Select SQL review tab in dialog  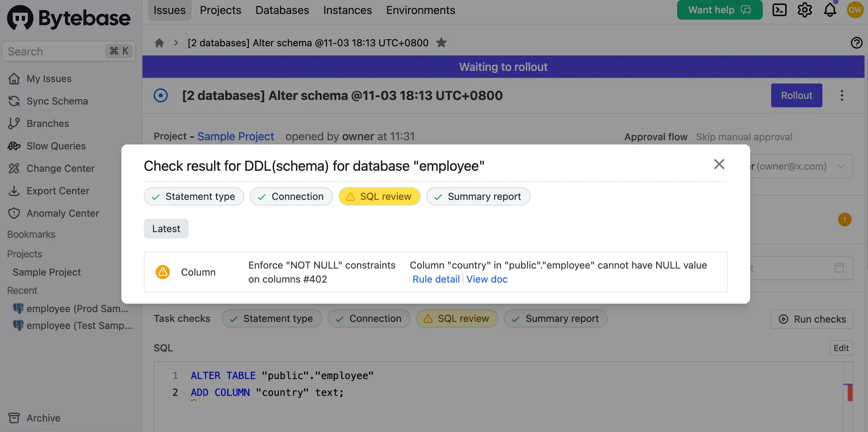[379, 196]
